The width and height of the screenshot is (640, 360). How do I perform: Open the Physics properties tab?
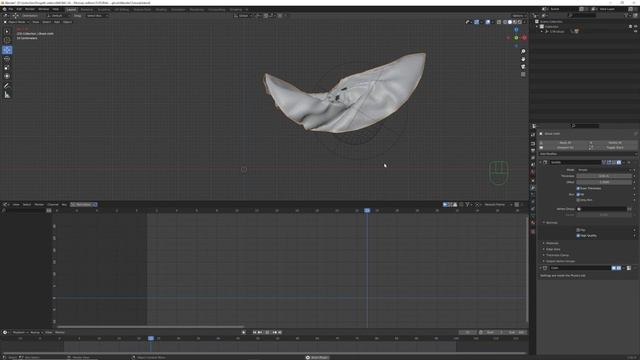[x=533, y=202]
